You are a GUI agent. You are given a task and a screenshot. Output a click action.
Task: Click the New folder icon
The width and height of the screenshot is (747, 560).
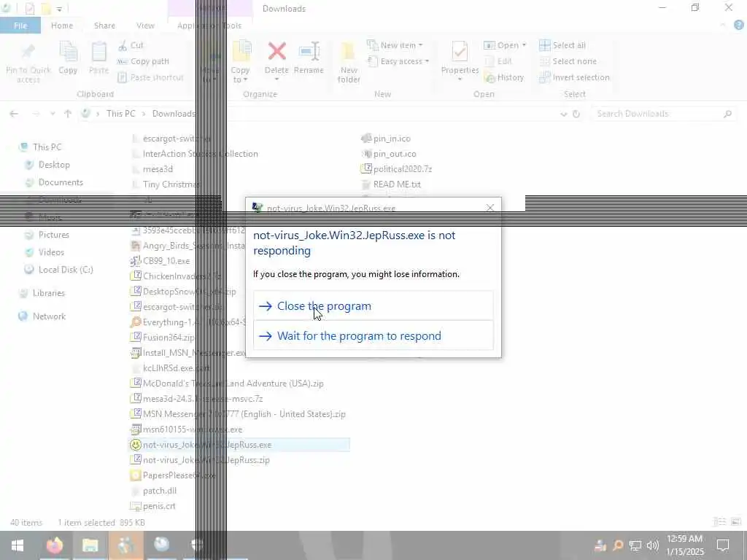tap(349, 52)
